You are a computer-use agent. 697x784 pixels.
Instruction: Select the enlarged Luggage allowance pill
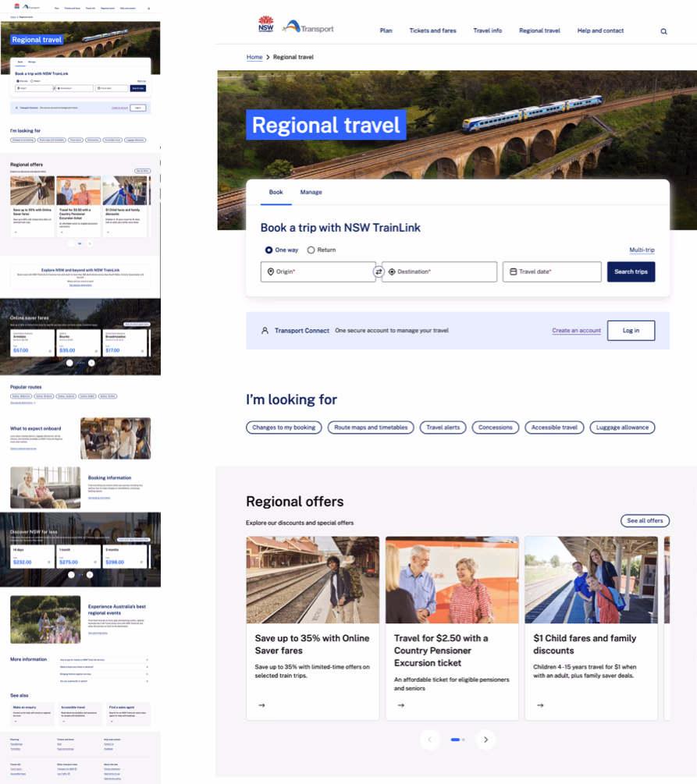(622, 427)
